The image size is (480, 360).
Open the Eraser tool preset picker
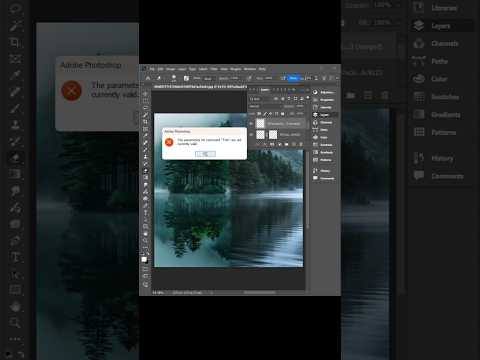[159, 78]
